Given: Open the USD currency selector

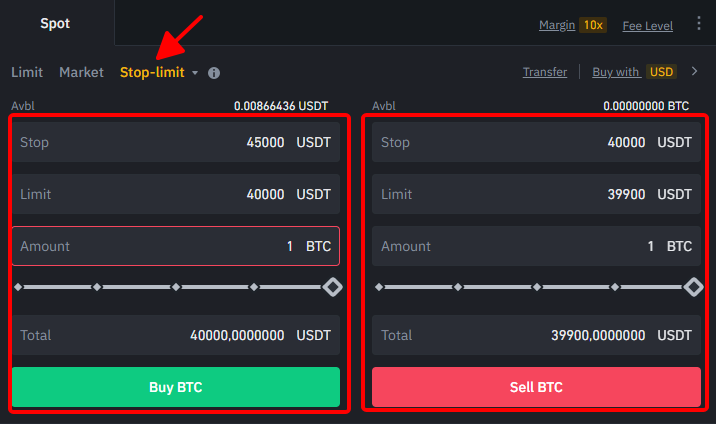Looking at the screenshot, I should [x=661, y=72].
